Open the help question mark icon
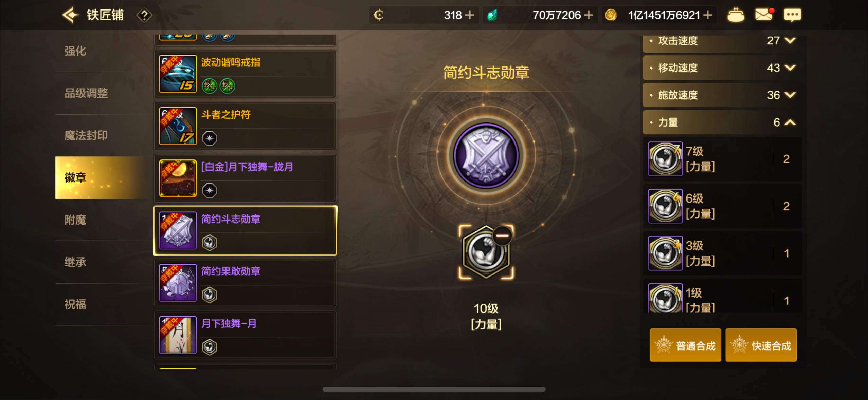868x400 pixels. coord(144,15)
